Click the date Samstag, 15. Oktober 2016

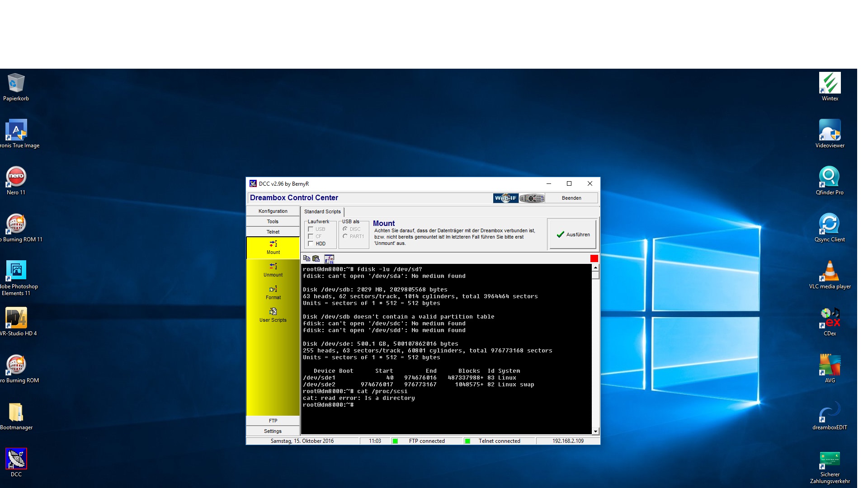click(x=302, y=441)
